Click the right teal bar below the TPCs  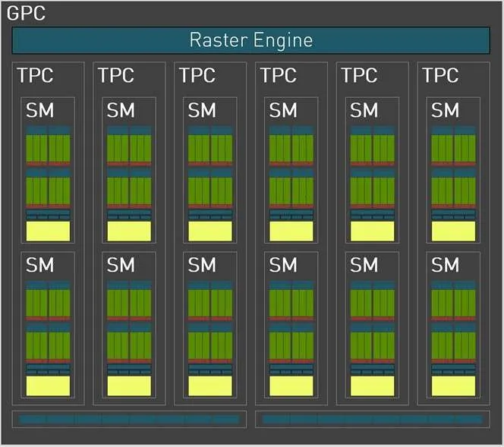click(373, 419)
